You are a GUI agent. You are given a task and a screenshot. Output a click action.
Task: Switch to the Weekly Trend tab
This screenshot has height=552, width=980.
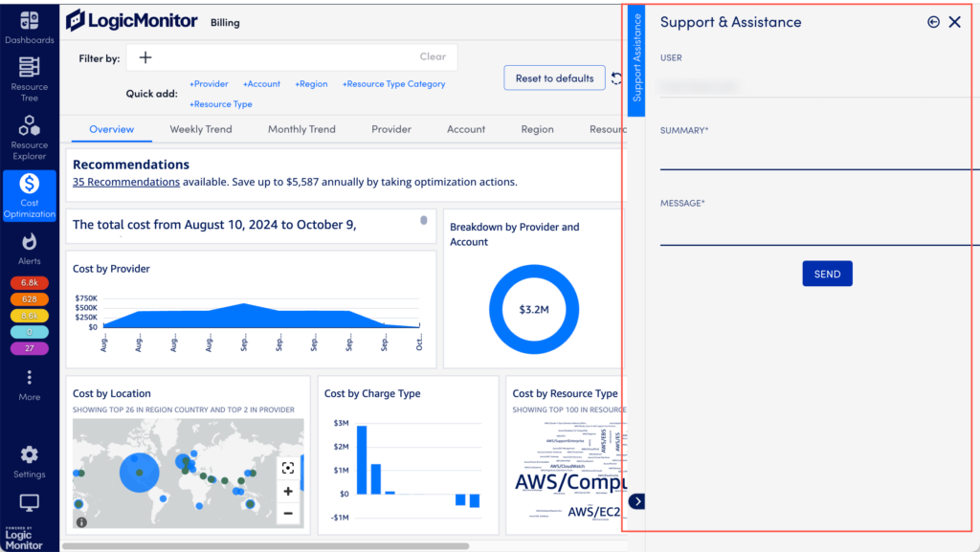click(x=200, y=128)
